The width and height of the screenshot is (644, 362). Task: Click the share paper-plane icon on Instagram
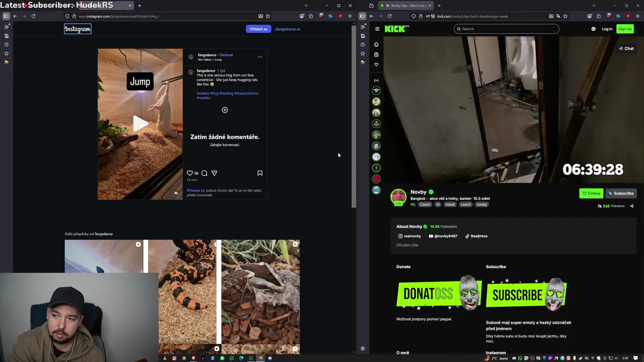[x=214, y=173]
